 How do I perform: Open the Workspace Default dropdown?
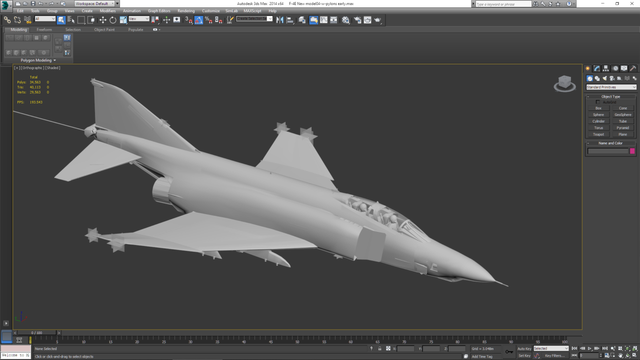pyautogui.click(x=95, y=4)
